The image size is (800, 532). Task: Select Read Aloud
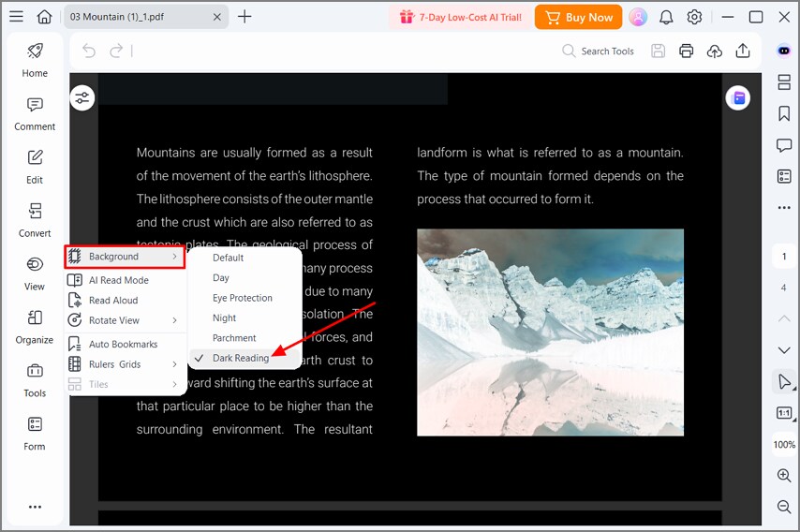[x=125, y=301]
